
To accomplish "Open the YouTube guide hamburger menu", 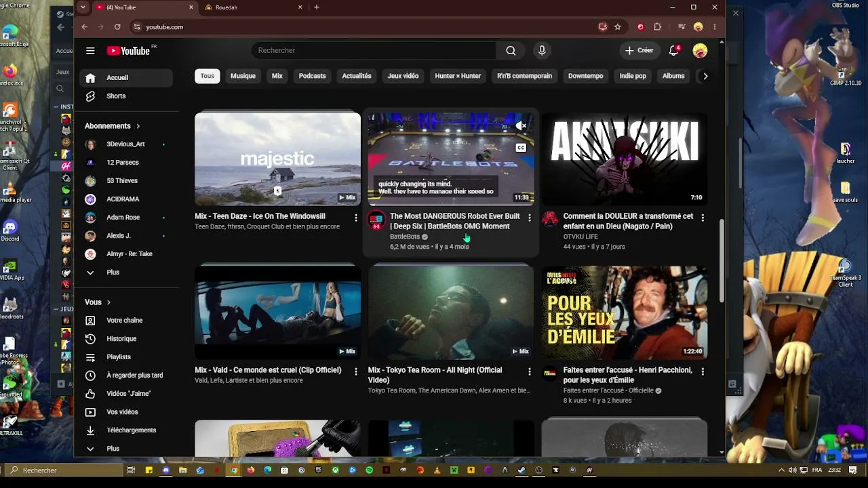I will coord(90,51).
